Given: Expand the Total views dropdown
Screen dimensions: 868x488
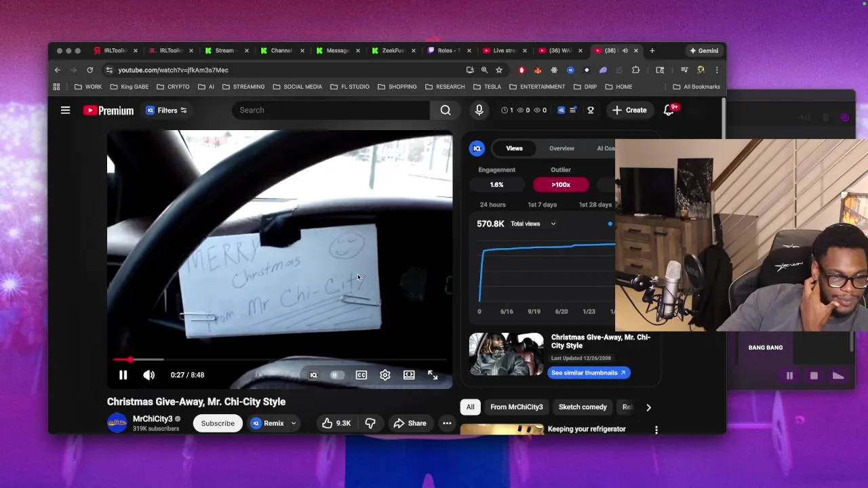Looking at the screenshot, I should (533, 224).
